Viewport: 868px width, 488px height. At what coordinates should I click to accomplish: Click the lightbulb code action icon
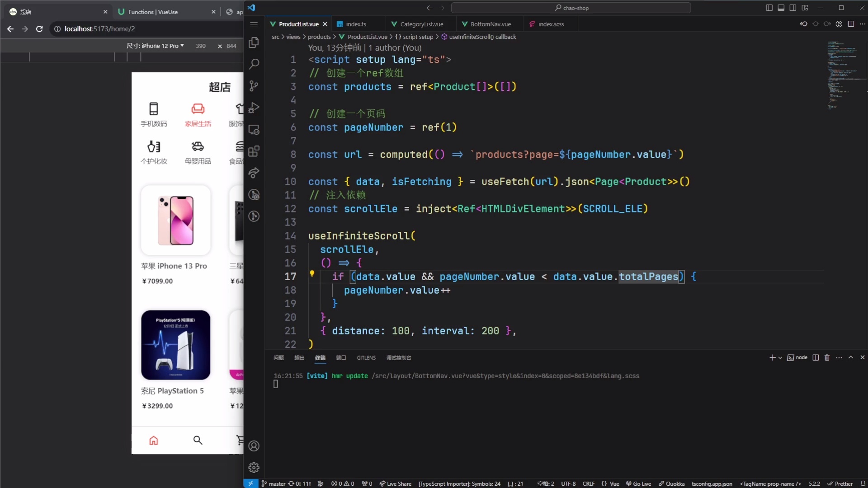click(x=312, y=273)
